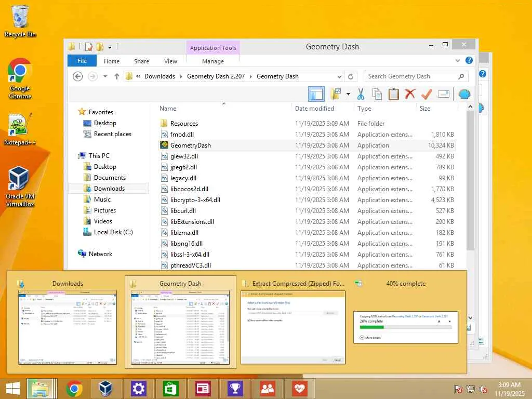The height and width of the screenshot is (399, 532).
Task: Open the Recycle Bin desktop icon
Action: (20, 21)
